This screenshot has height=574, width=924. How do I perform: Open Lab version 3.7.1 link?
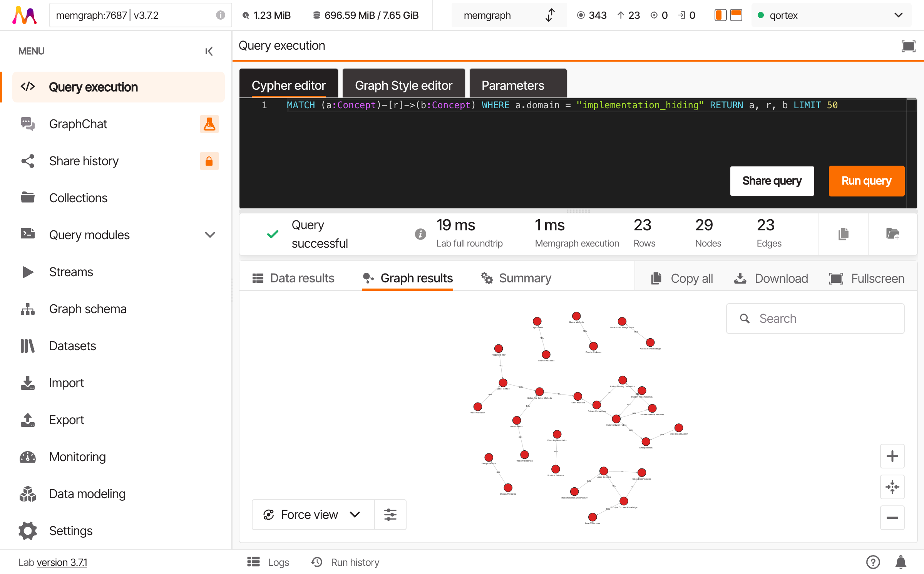62,562
